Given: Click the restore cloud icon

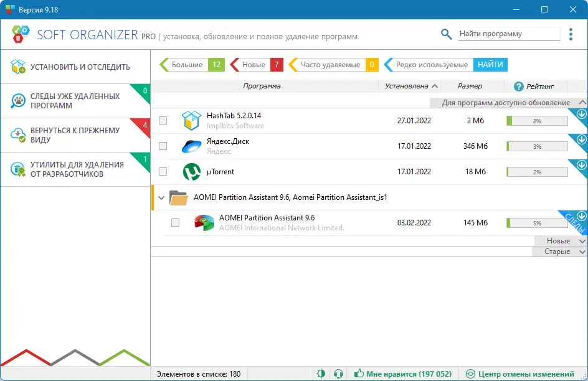Looking at the screenshot, I should click(x=18, y=135).
